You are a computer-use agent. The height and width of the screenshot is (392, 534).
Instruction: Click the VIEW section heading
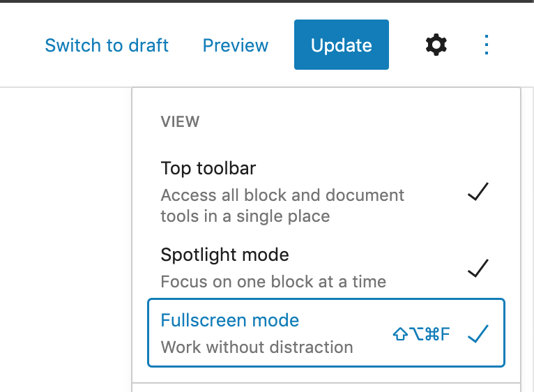coord(180,121)
